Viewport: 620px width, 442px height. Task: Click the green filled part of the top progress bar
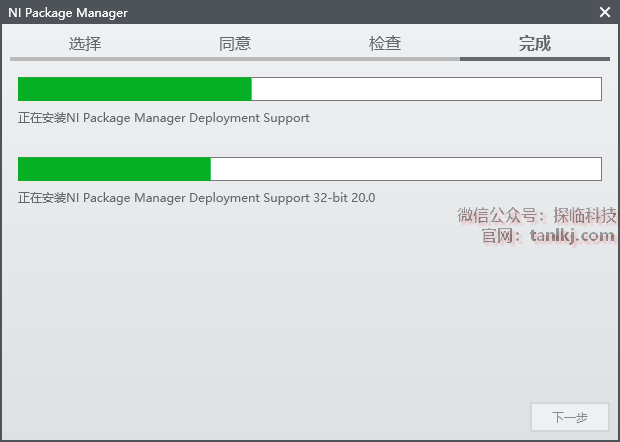134,89
